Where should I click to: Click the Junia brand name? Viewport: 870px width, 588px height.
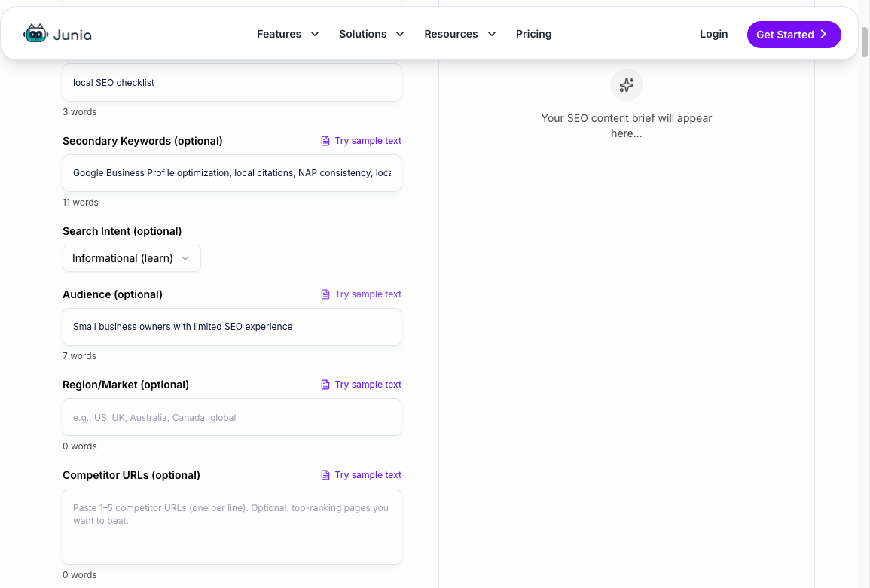click(72, 35)
